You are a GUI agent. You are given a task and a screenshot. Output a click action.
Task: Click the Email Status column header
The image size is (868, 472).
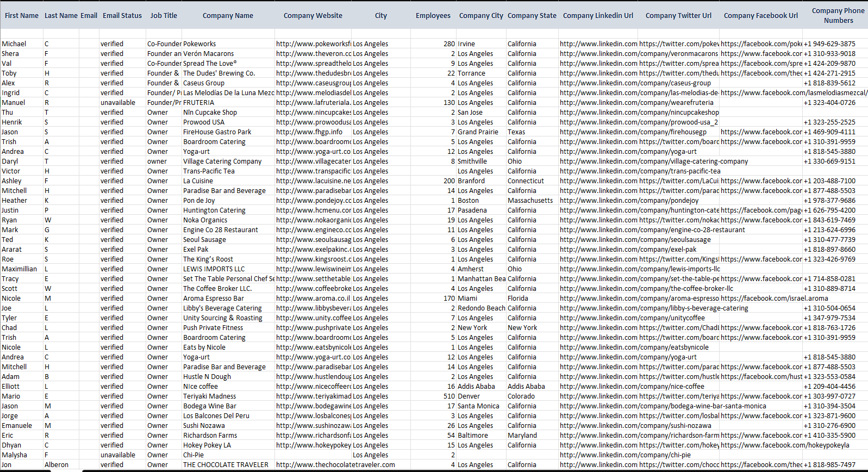click(122, 16)
